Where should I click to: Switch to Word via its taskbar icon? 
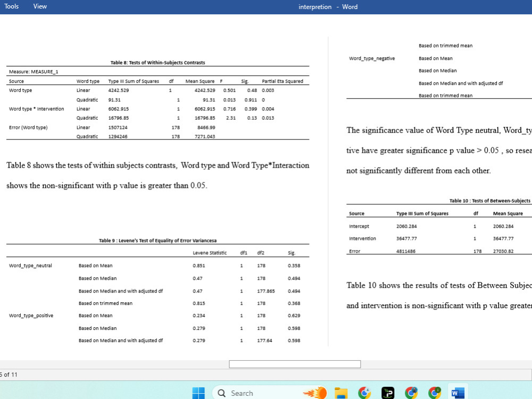(458, 393)
